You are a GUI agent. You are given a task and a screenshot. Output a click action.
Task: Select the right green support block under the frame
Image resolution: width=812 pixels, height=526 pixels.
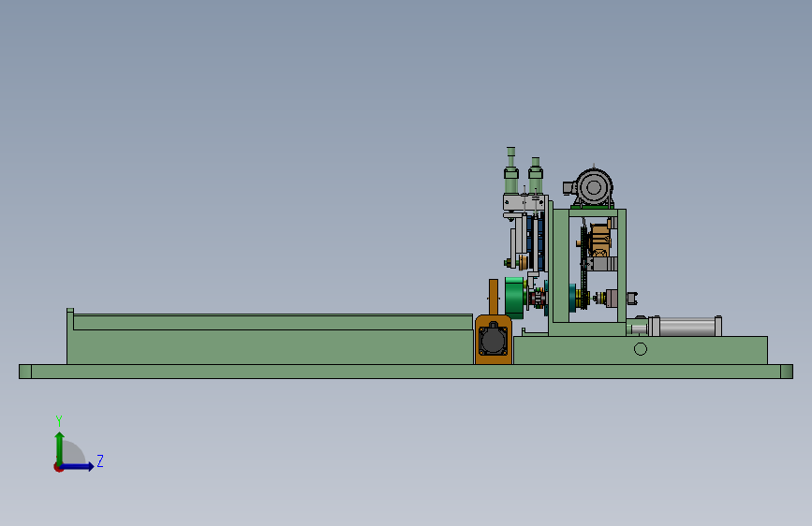(x=641, y=350)
